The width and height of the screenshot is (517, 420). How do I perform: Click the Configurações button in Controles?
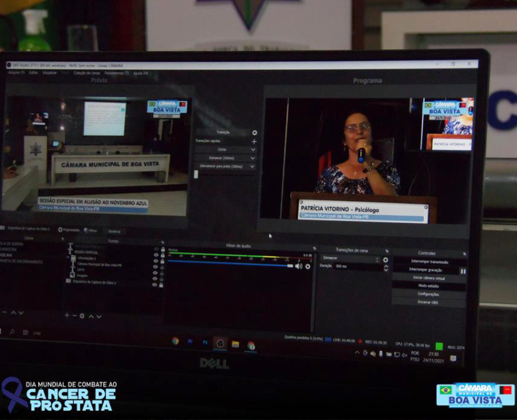[429, 294]
